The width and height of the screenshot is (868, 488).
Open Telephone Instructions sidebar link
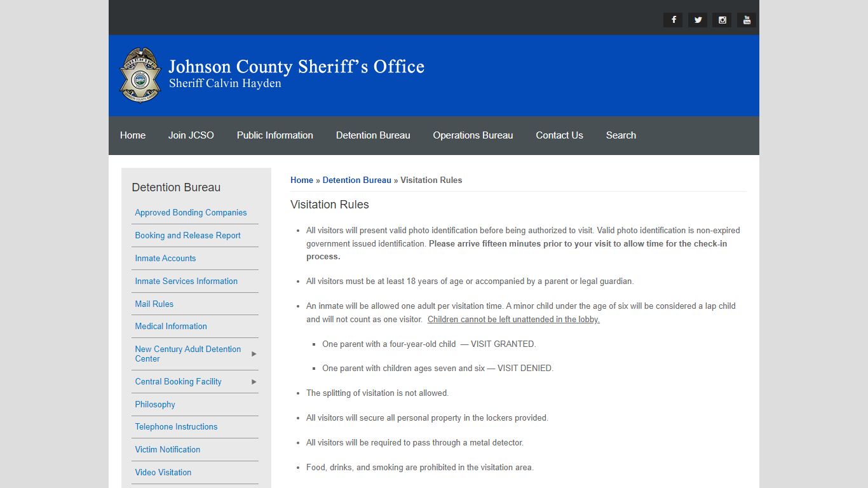pyautogui.click(x=176, y=426)
